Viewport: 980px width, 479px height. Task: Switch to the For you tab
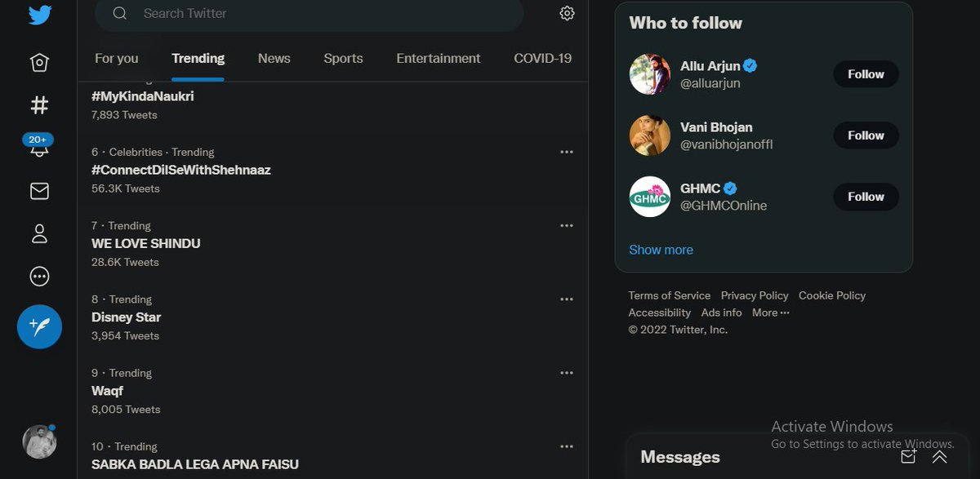117,58
